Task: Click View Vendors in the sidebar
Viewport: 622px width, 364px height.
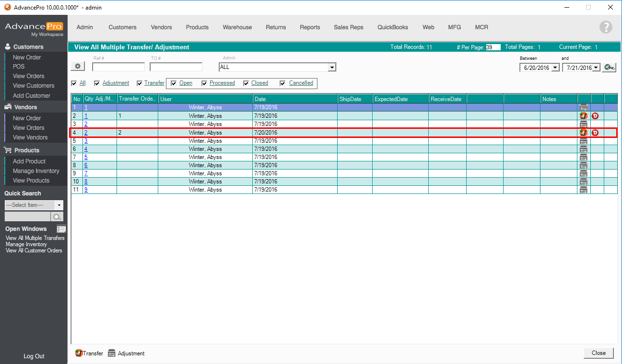Action: 30,137
